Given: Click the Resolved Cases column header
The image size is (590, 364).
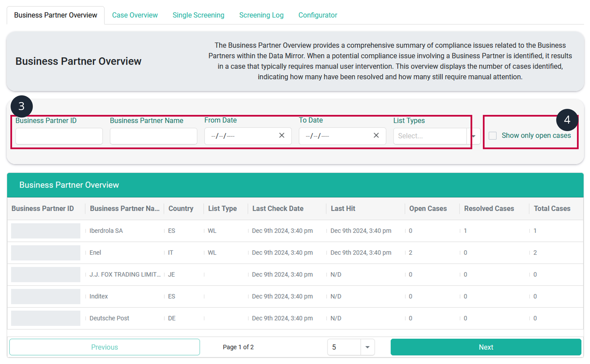Looking at the screenshot, I should [x=489, y=209].
